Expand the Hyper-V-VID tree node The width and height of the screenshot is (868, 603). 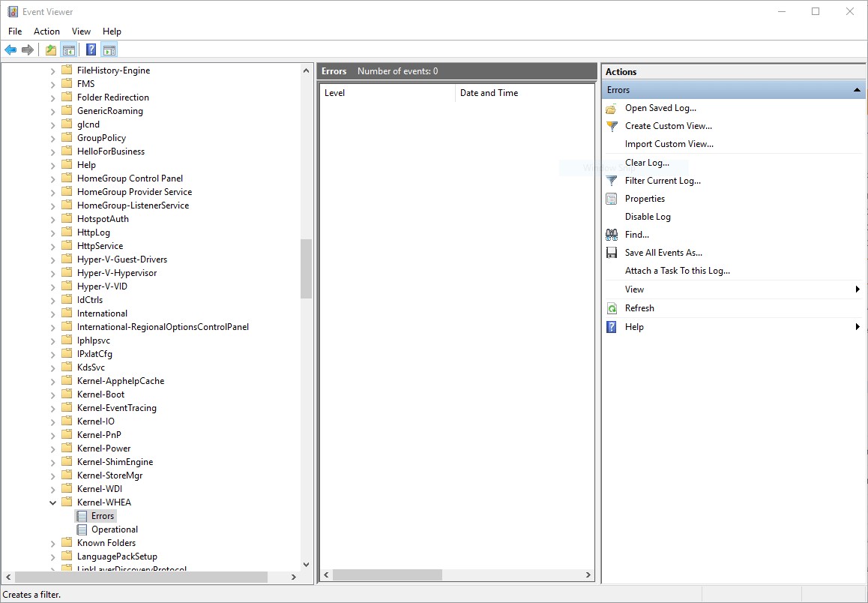(x=53, y=286)
